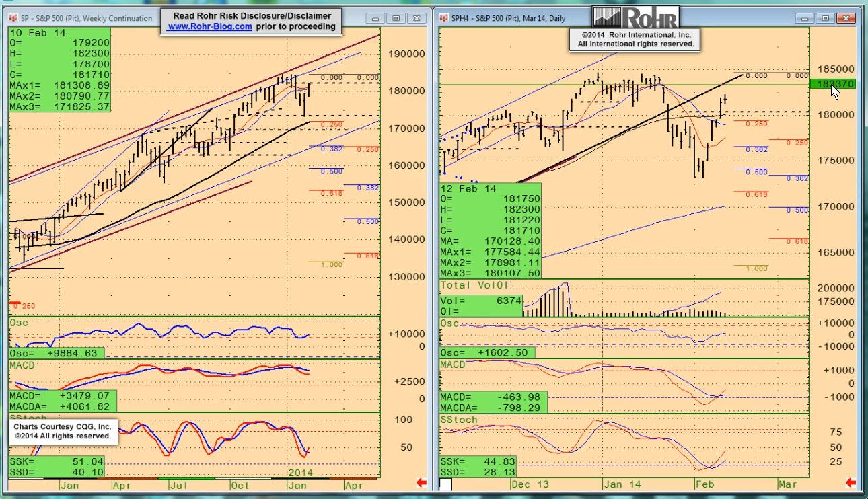Screen dimensions: 868x499
Task: Click the SPH4 daily window's title bar icon
Action: (445, 18)
